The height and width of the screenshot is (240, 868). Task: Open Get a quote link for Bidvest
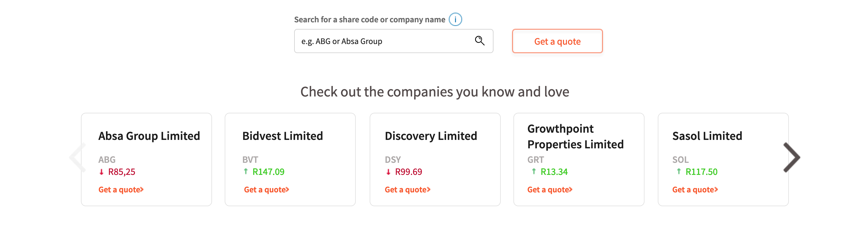point(266,190)
